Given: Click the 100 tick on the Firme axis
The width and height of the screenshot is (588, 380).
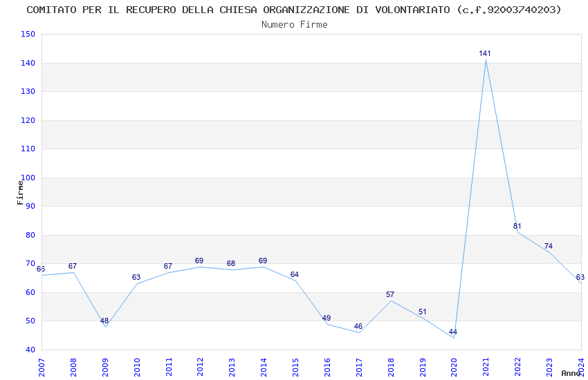Looking at the screenshot, I should [28, 178].
